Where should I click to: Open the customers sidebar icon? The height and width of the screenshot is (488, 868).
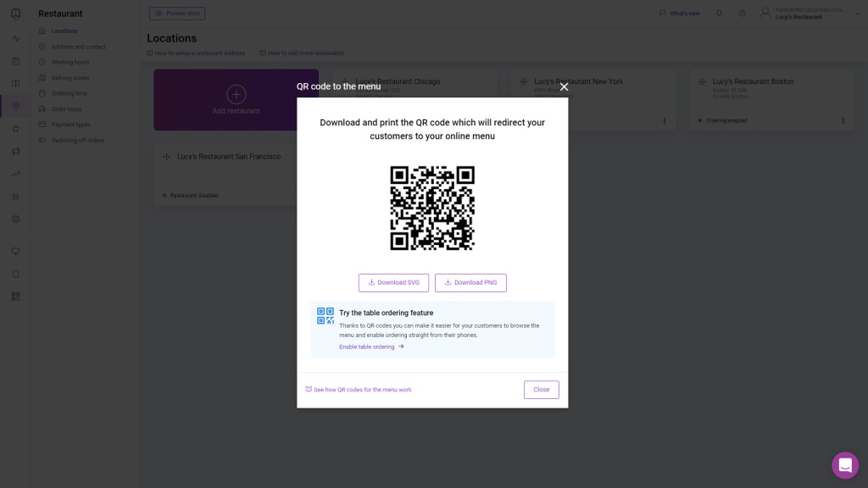[x=15, y=197]
